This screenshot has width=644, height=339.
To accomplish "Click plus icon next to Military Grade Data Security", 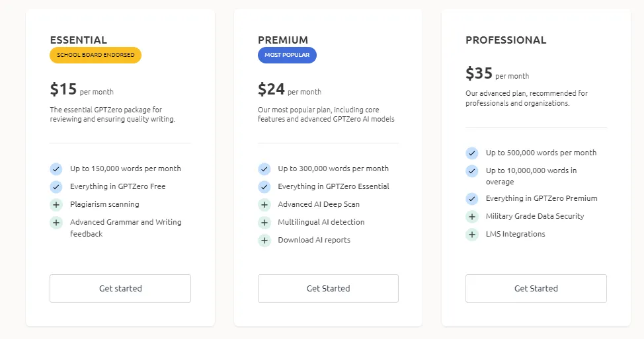I will (x=472, y=217).
